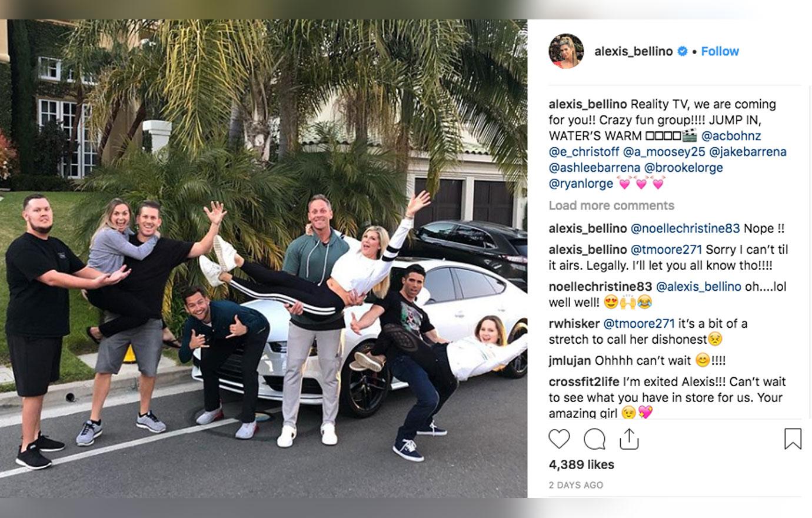View the 4,389 likes list
Image resolution: width=812 pixels, height=518 pixels.
point(581,464)
